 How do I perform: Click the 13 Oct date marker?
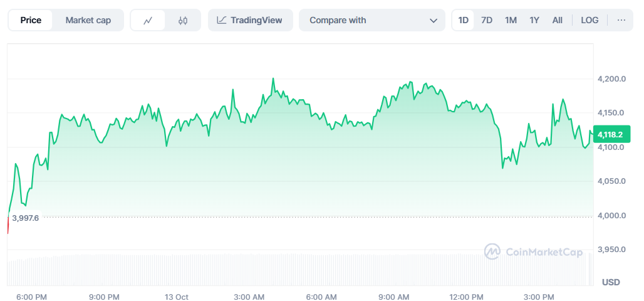tap(177, 297)
